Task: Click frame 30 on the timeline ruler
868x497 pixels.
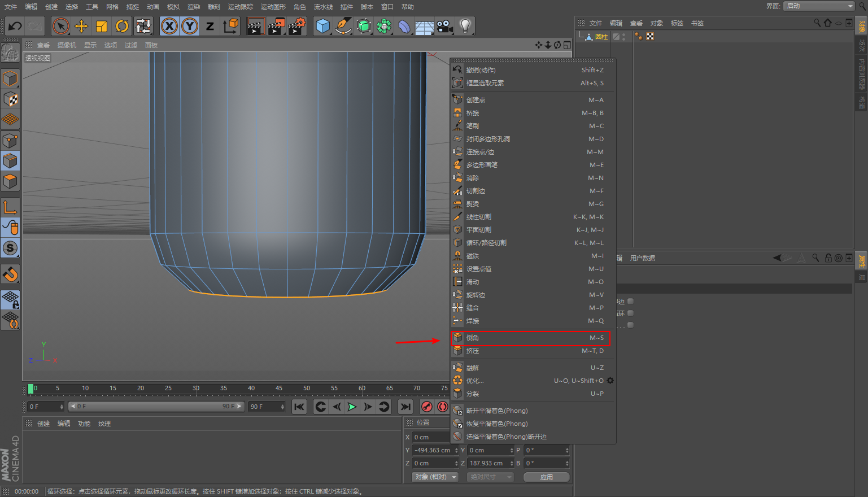Action: (x=196, y=389)
